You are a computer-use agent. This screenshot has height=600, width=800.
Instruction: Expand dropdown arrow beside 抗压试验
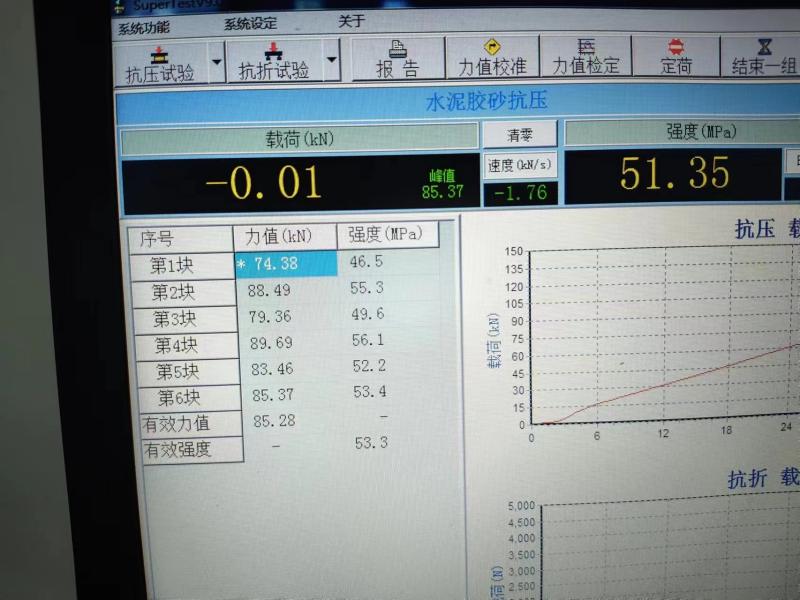216,62
